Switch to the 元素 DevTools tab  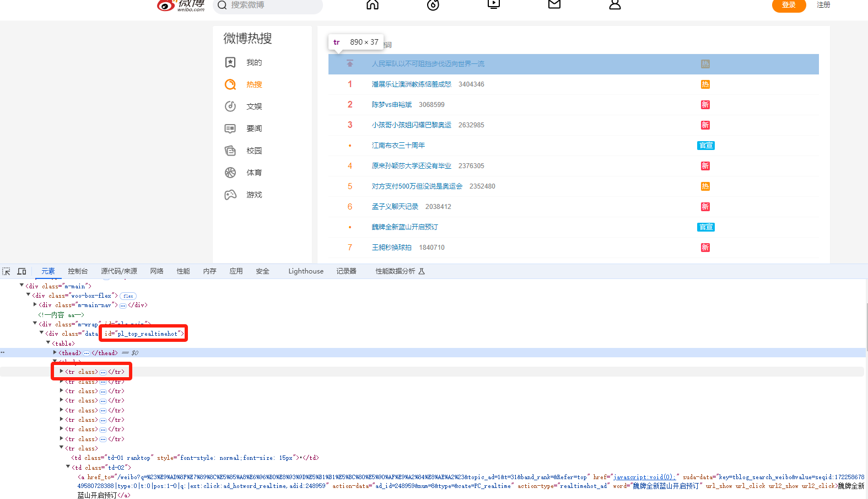(x=48, y=271)
